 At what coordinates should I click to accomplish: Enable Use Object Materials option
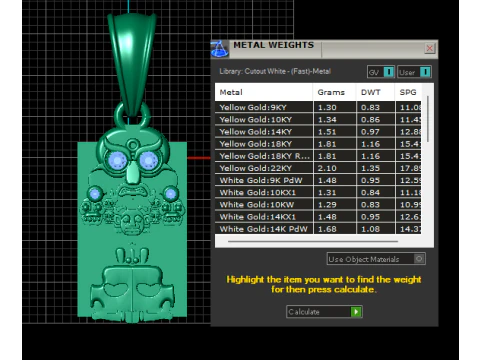(376, 259)
